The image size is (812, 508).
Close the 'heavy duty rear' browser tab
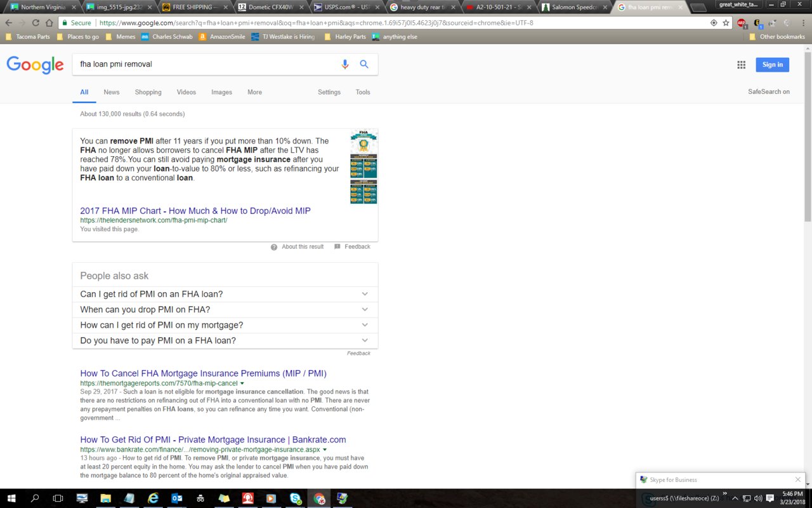pos(454,8)
